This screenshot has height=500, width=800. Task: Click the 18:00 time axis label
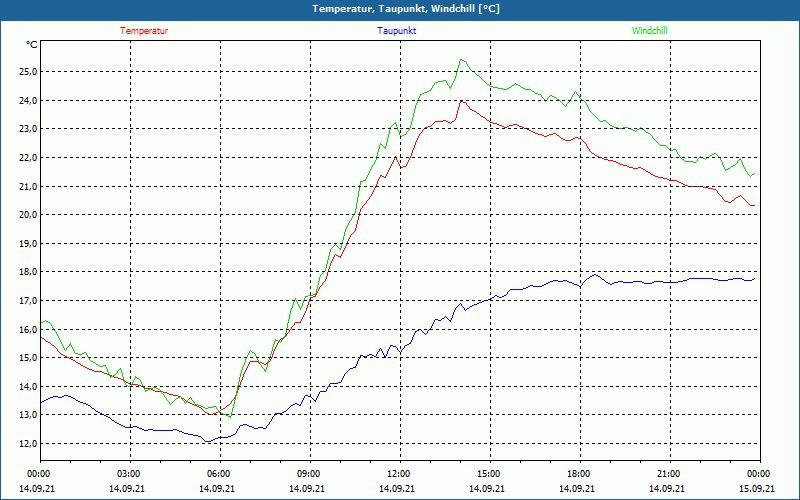580,474
